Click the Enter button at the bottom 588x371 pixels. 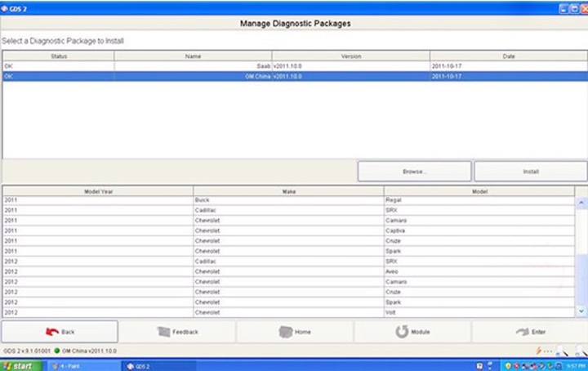530,332
